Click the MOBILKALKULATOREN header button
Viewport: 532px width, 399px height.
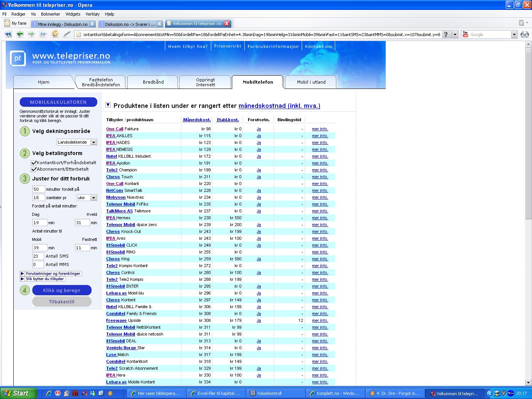[x=58, y=102]
